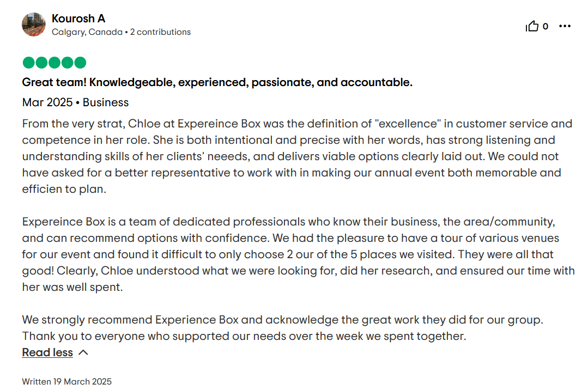
Task: Click the review title "Great team! Knowledgeable..."
Action: (x=217, y=82)
